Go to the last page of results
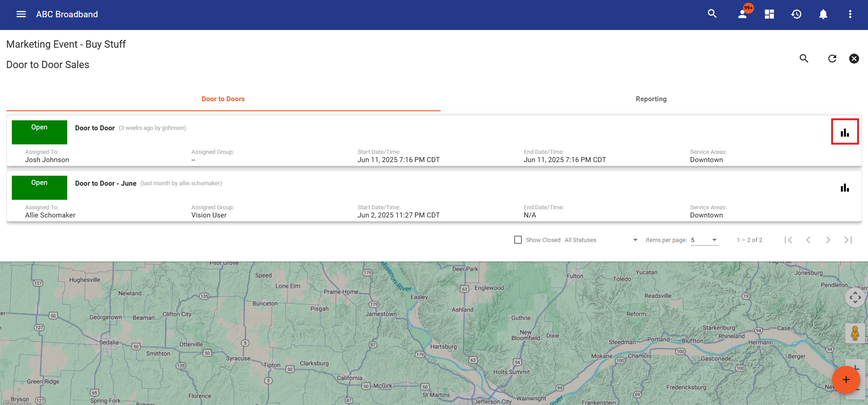Viewport: 868px width, 405px height. tap(848, 240)
